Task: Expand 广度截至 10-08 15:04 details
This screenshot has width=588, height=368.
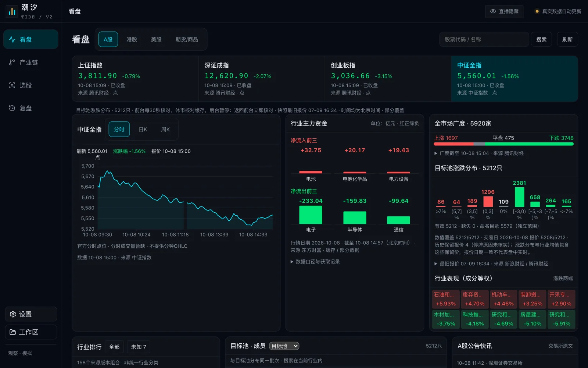Action: (479, 153)
